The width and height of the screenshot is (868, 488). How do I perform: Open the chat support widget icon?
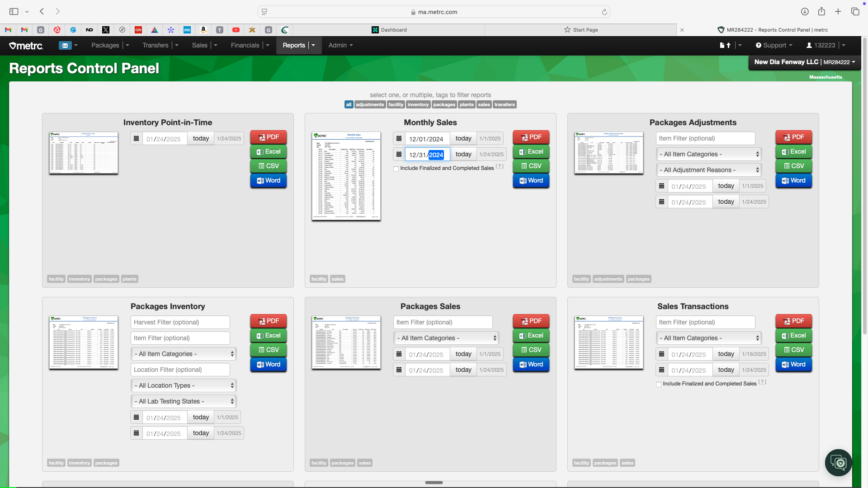click(839, 462)
